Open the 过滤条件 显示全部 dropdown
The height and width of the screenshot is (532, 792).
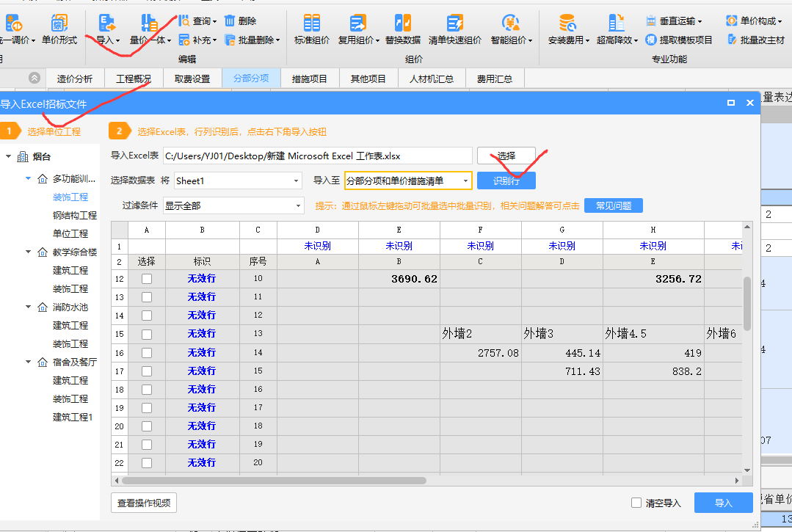(233, 205)
